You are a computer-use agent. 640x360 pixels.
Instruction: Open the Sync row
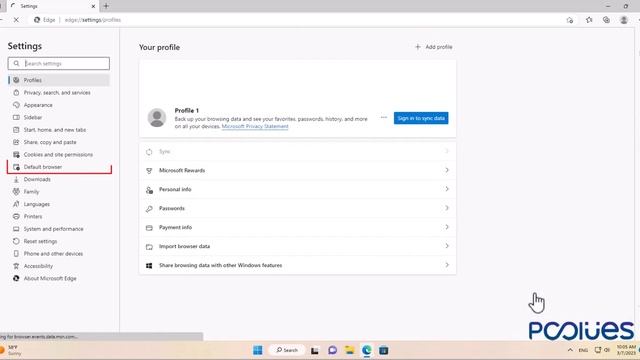click(298, 151)
